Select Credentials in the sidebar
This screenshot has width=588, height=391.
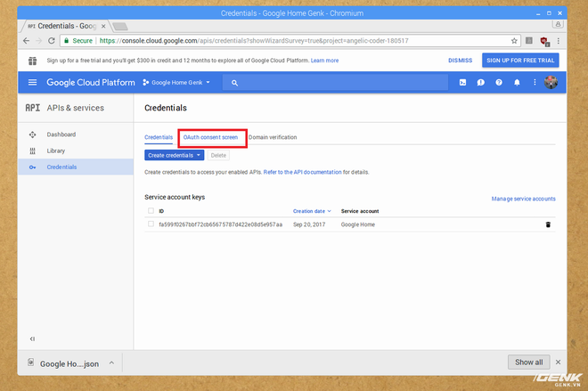61,167
